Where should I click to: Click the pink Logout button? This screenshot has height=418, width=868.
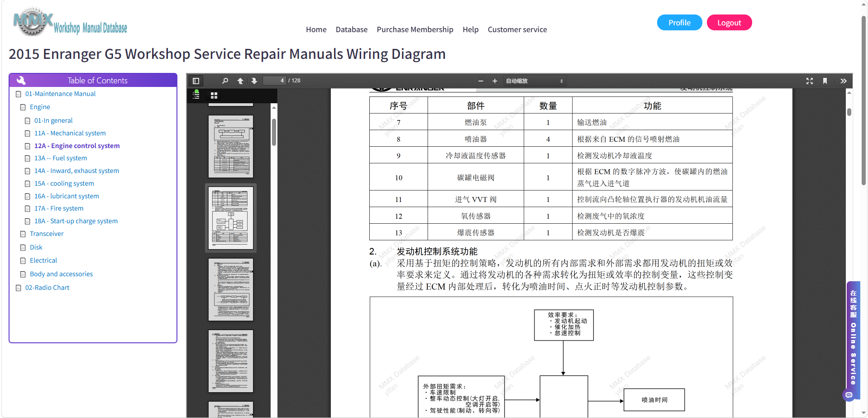729,23
